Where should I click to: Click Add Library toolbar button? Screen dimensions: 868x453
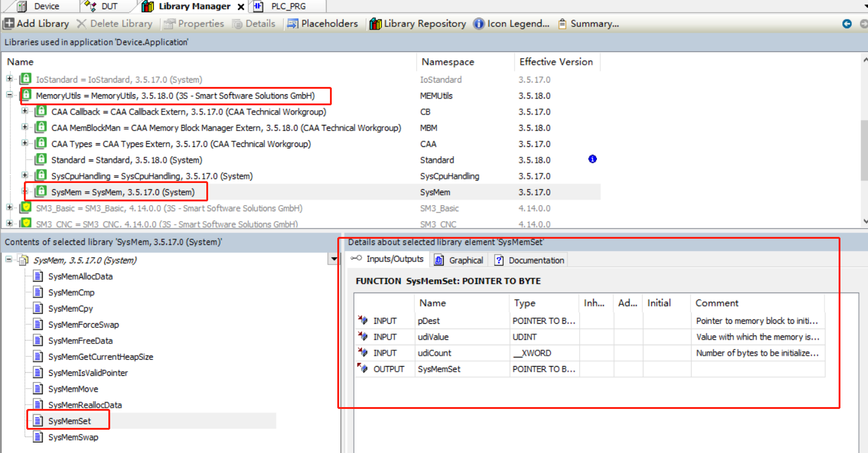tap(36, 23)
